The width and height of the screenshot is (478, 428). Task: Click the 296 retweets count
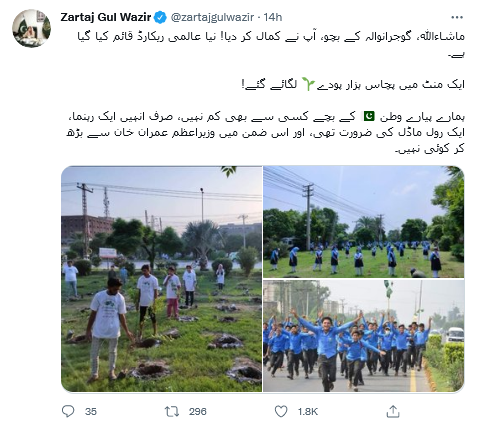coord(198,412)
